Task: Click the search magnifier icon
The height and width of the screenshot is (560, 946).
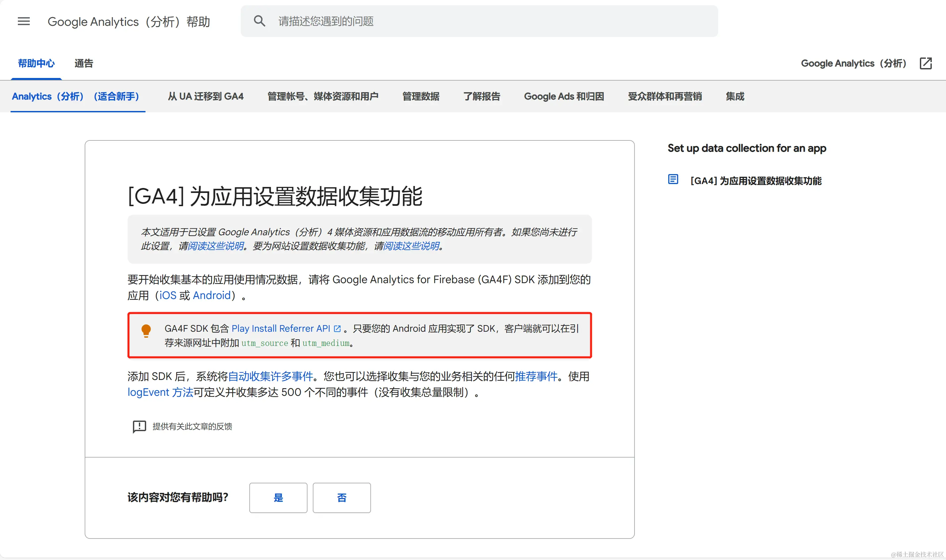Action: pyautogui.click(x=260, y=21)
